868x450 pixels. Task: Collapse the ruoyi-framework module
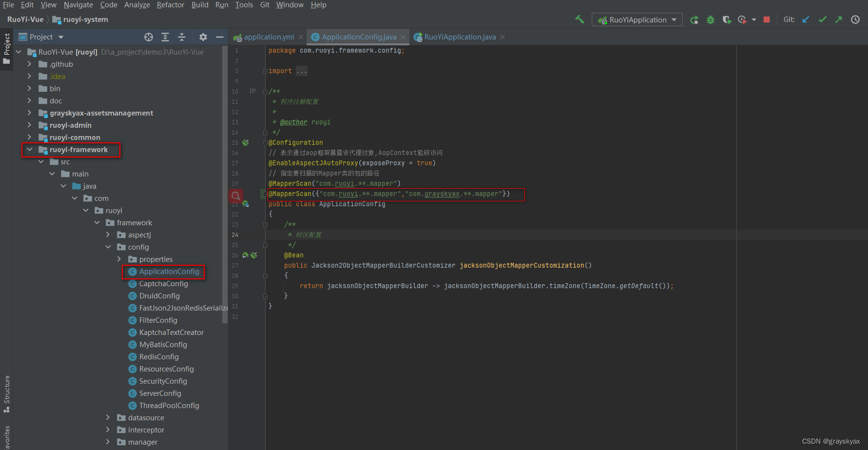point(29,149)
